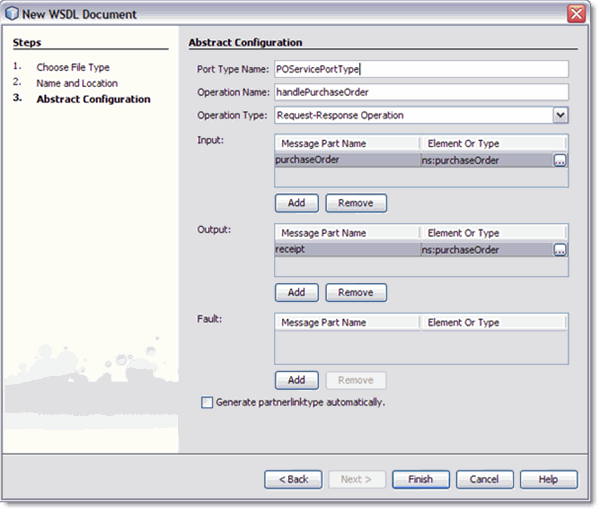Click the Choose File Type step
Image resolution: width=598 pixels, height=509 pixels.
[x=73, y=67]
